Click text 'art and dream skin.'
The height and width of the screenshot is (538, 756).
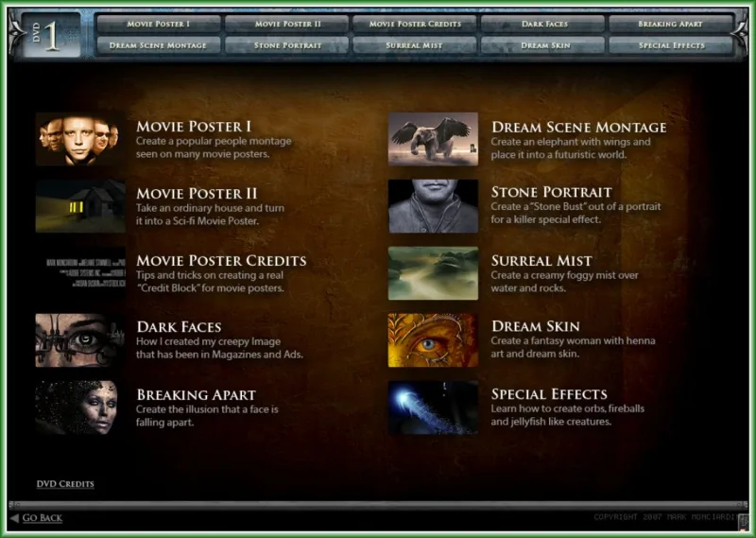(535, 354)
